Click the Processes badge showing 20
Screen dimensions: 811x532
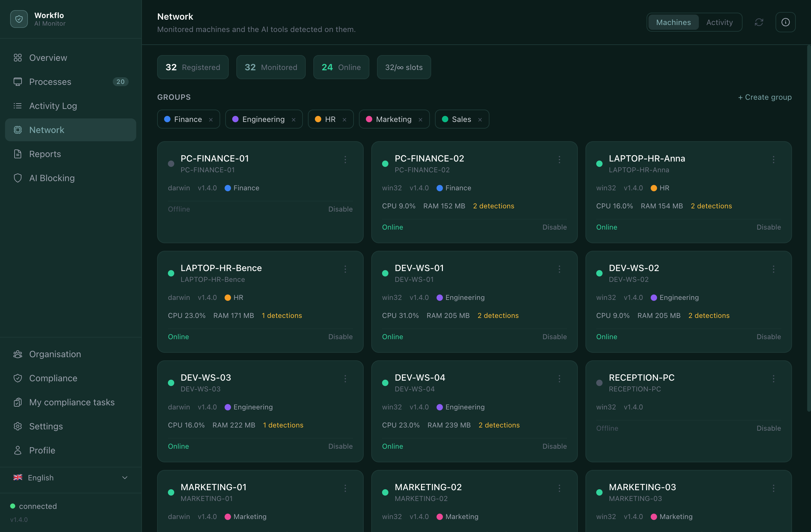point(120,82)
